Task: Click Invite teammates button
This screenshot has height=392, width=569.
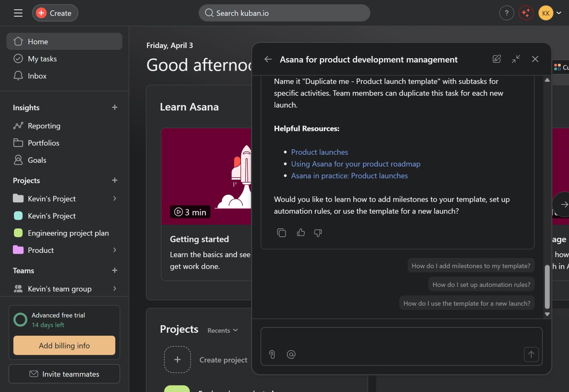Action: (64, 374)
